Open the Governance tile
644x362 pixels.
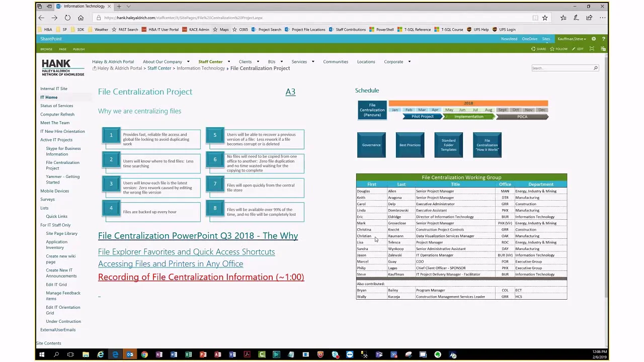click(371, 145)
